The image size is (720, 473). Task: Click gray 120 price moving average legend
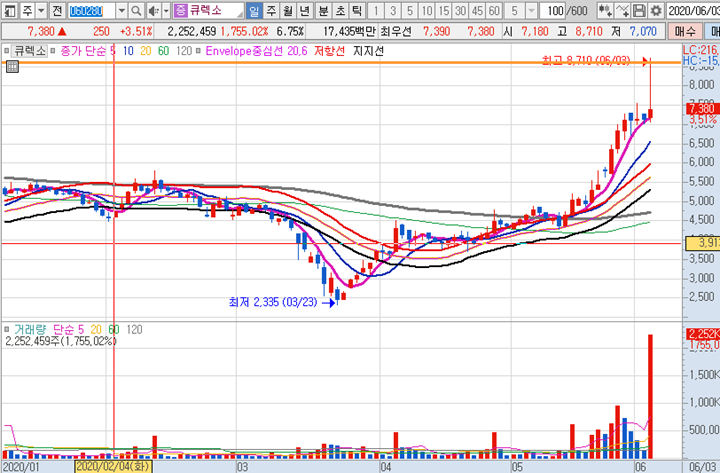click(x=184, y=51)
